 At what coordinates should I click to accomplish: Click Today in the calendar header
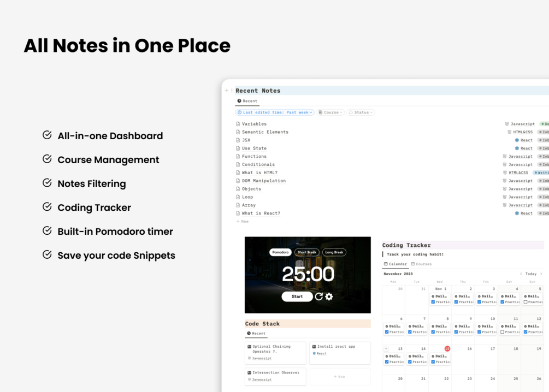click(531, 274)
